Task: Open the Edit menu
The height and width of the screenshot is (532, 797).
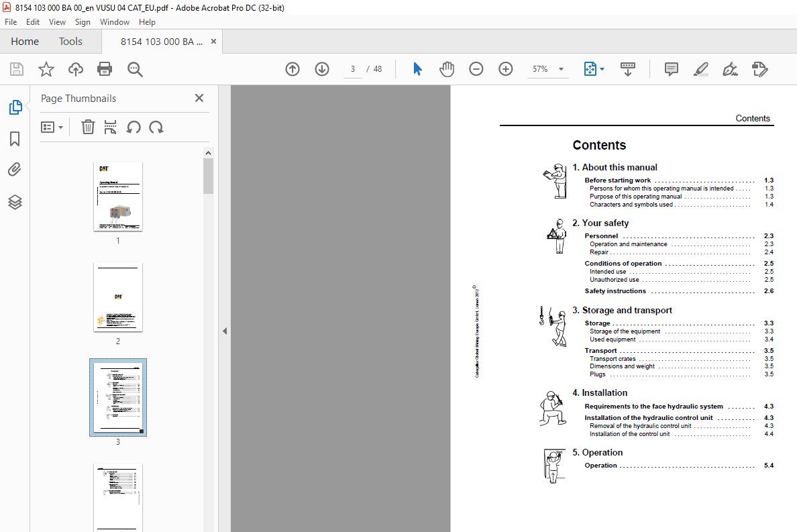Action: 32,22
